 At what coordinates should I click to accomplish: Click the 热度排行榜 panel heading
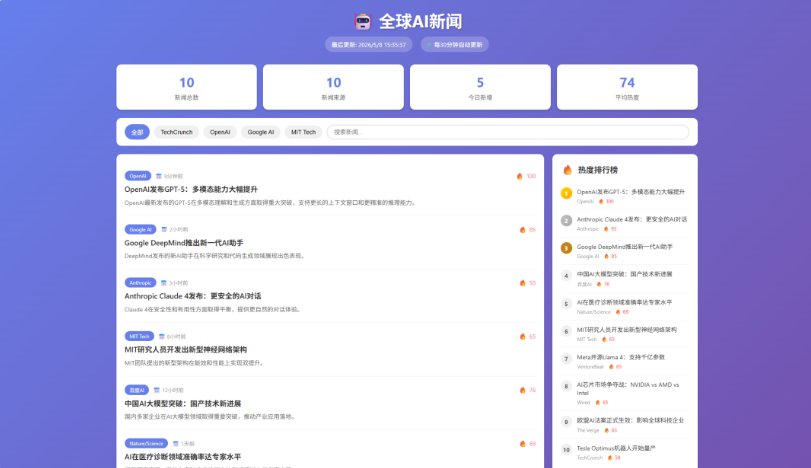pos(597,170)
